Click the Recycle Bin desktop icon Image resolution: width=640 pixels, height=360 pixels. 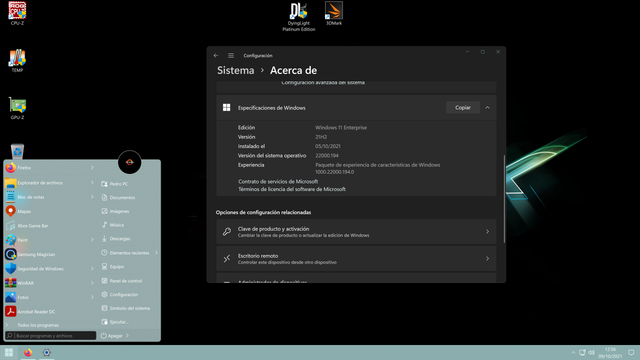(17, 151)
